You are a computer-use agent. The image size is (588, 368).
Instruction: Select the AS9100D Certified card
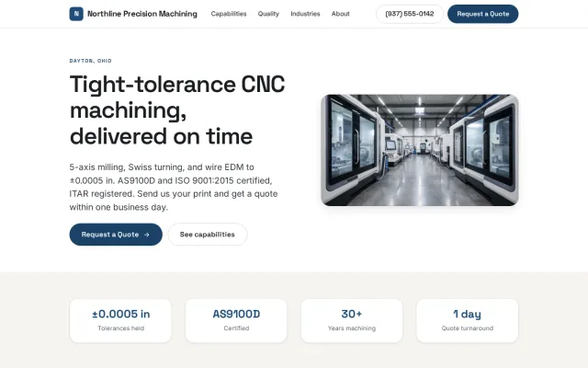click(x=236, y=321)
